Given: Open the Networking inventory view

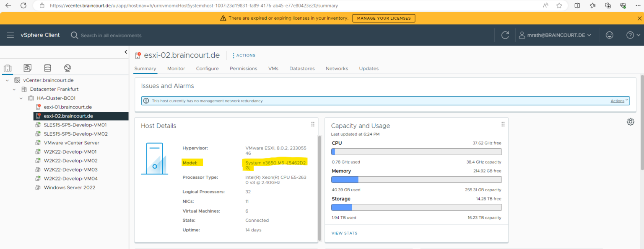Looking at the screenshot, I should point(67,67).
